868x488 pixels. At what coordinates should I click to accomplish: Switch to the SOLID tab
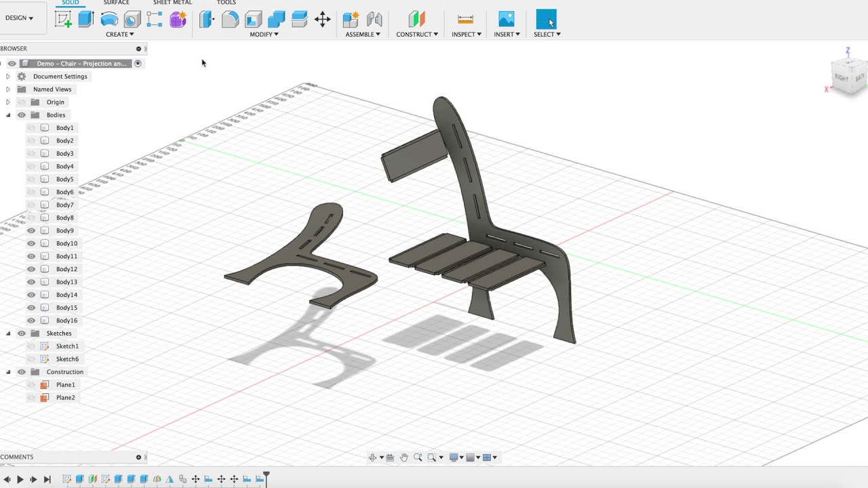pyautogui.click(x=70, y=3)
